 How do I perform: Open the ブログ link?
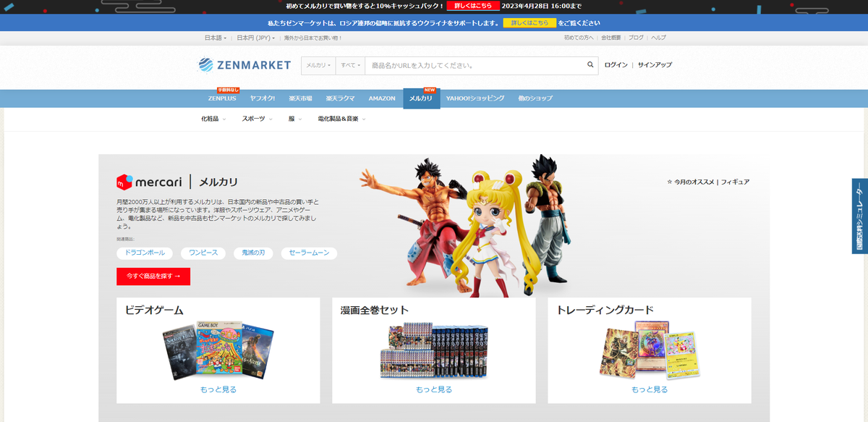[636, 38]
